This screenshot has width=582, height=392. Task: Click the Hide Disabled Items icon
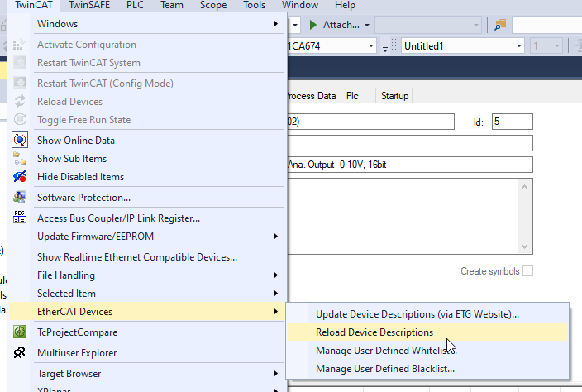pyautogui.click(x=20, y=177)
